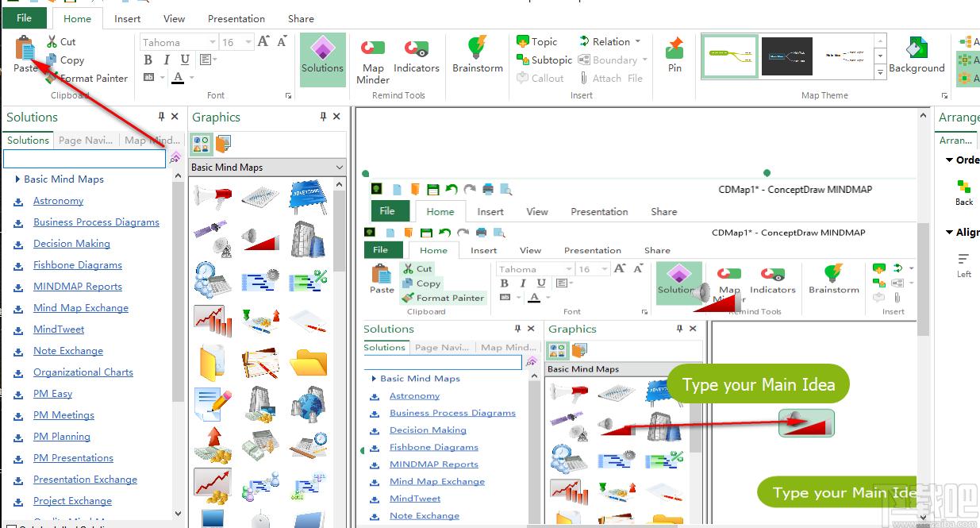Close the Solutions panel
The image size is (980, 528).
pos(175,117)
